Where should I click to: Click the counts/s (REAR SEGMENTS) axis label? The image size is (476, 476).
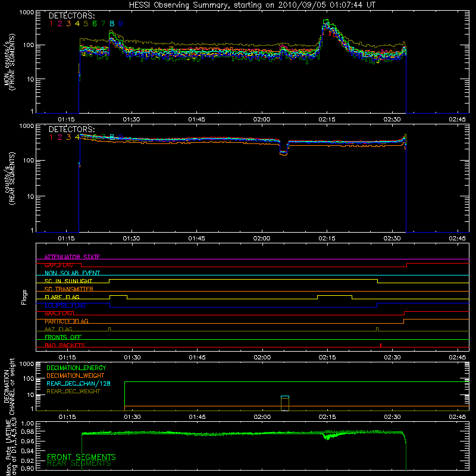(9, 178)
